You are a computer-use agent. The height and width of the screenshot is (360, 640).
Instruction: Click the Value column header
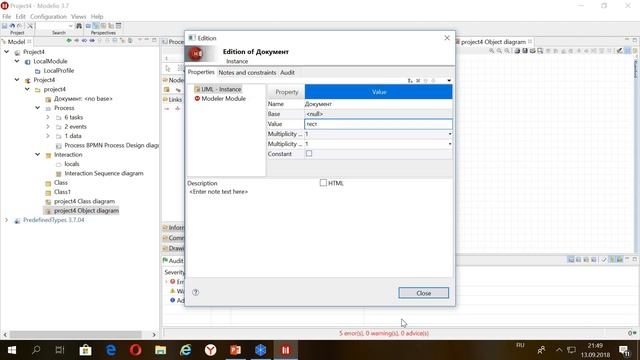coord(379,92)
